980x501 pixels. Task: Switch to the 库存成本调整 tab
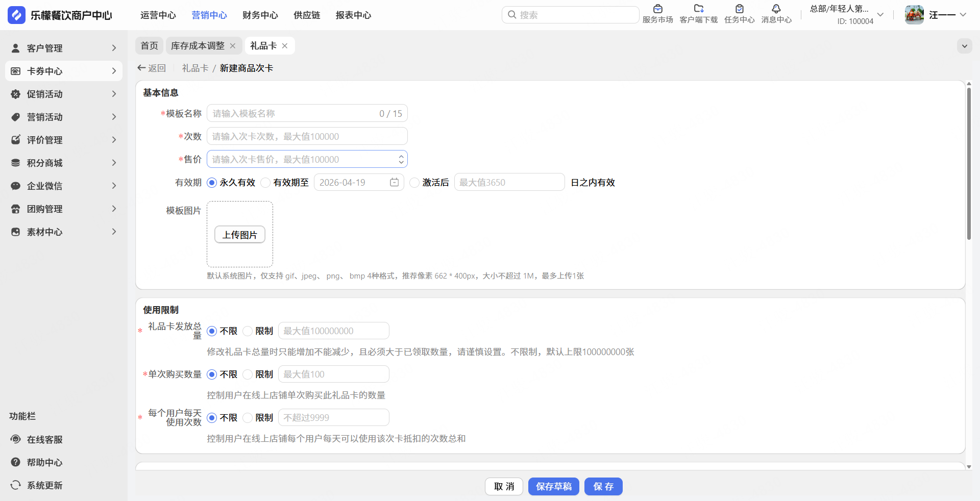198,46
